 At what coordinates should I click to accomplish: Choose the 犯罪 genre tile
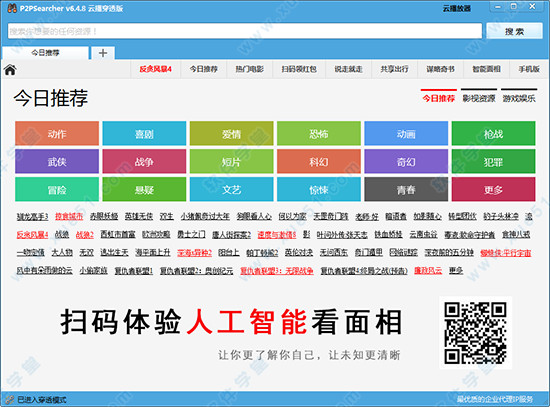[x=494, y=161]
